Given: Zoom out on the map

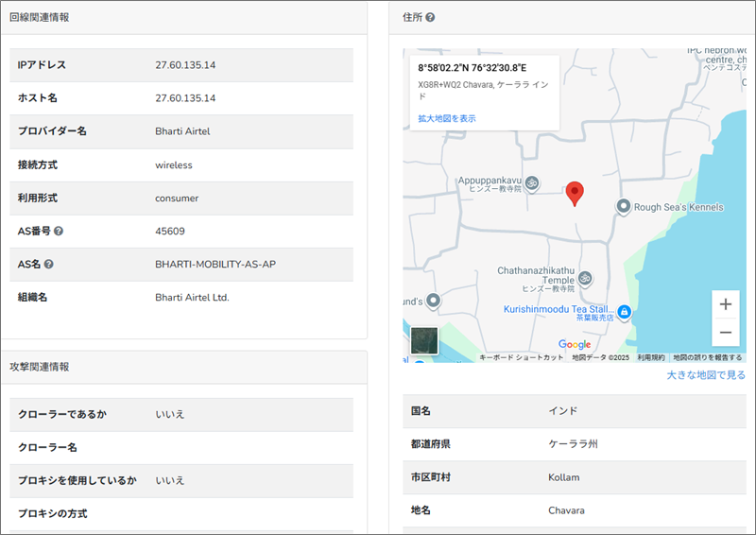Looking at the screenshot, I should (725, 333).
